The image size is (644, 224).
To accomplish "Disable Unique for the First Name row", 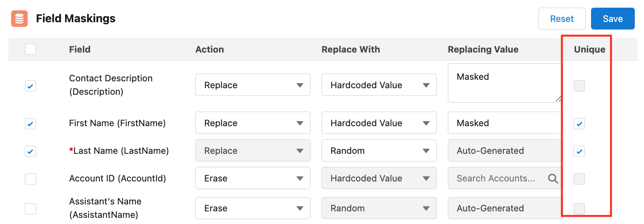I will 579,124.
